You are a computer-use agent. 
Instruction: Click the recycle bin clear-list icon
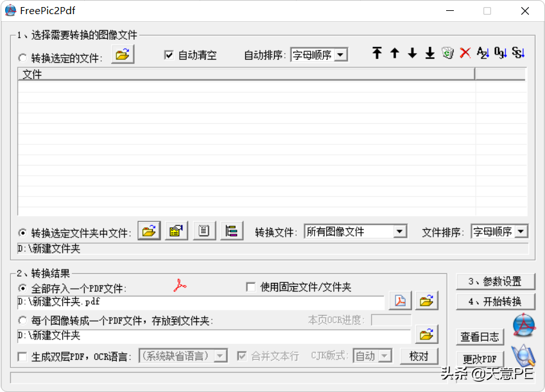click(x=447, y=53)
